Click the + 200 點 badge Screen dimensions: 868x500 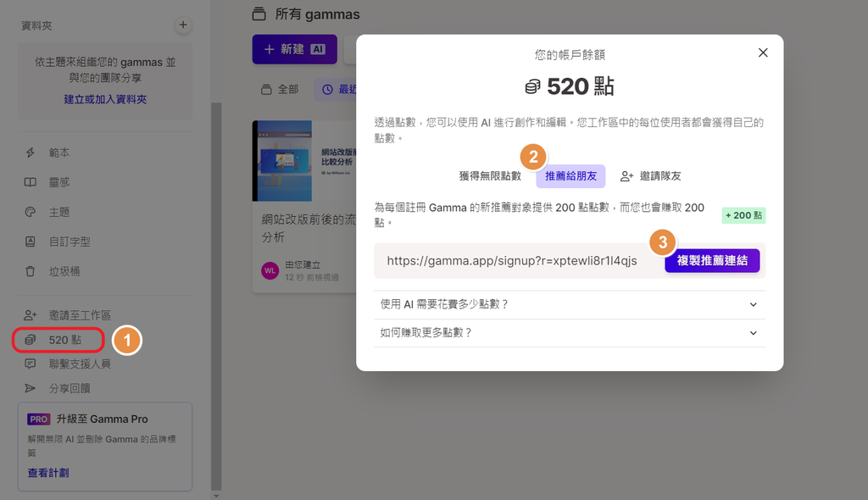tap(743, 215)
